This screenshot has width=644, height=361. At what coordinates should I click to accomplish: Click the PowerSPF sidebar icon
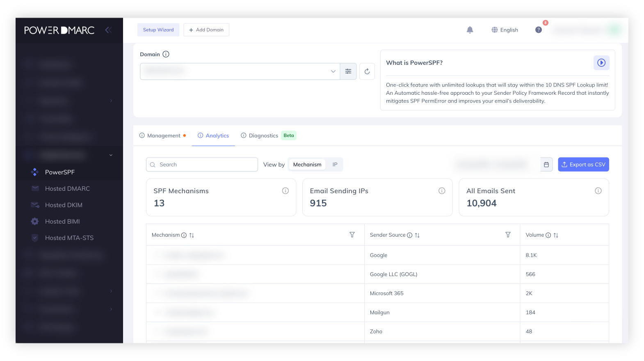tap(35, 172)
